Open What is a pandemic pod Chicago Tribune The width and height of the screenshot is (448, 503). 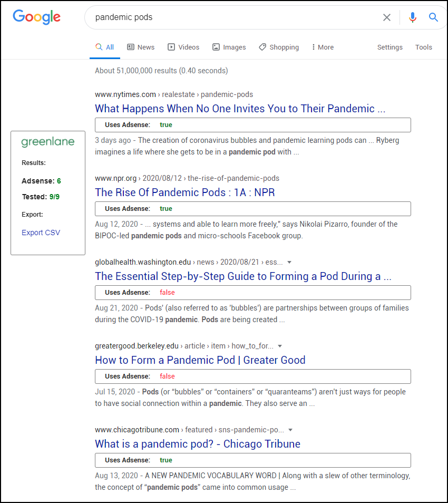pyautogui.click(x=198, y=443)
